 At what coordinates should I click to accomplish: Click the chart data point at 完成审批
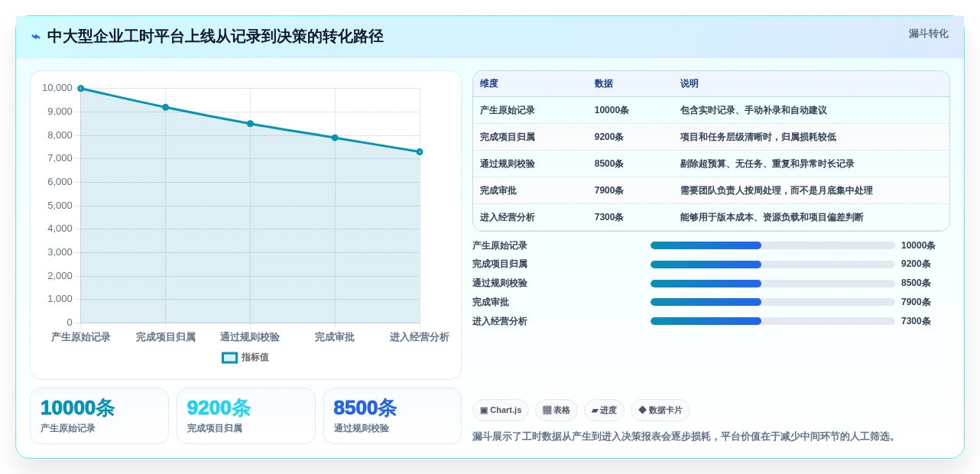click(x=335, y=138)
